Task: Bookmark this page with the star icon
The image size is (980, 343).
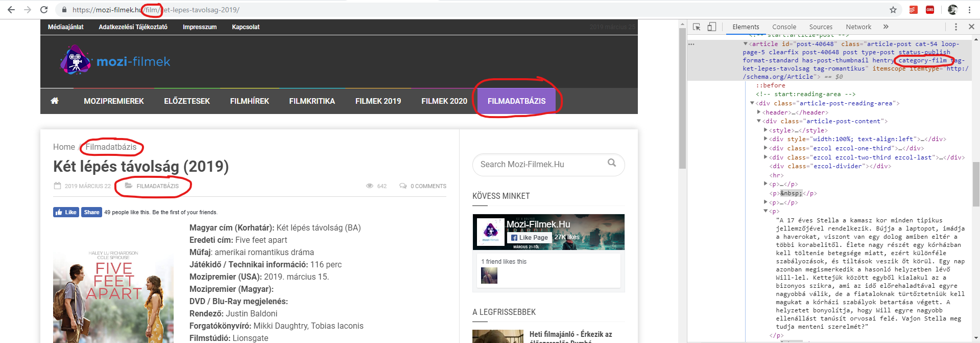Action: (893, 10)
